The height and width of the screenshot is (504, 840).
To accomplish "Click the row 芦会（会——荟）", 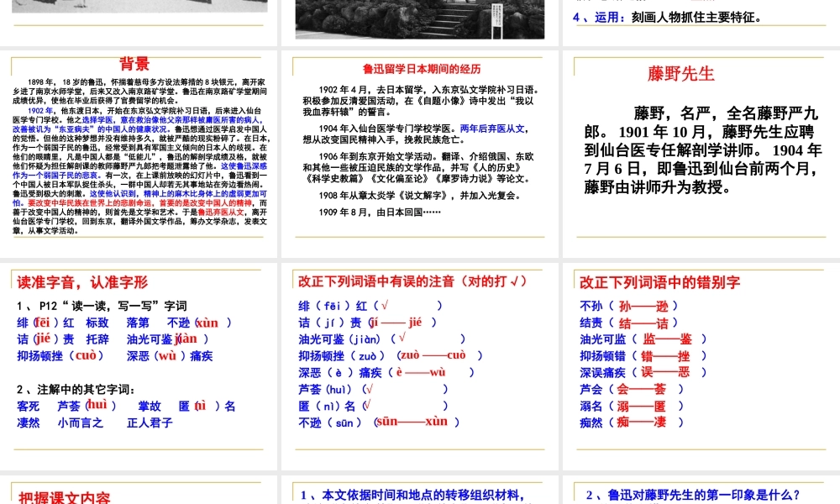I will click(x=633, y=390).
